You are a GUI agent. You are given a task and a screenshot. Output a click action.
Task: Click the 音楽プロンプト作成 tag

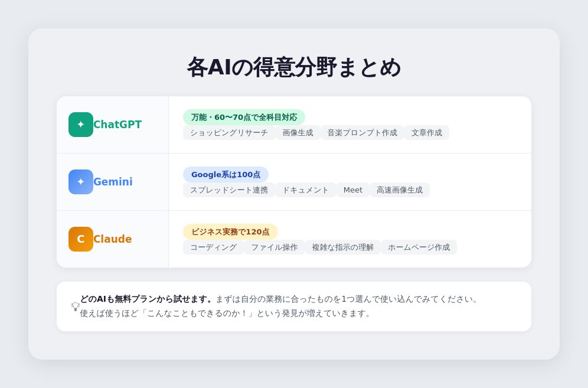click(362, 133)
